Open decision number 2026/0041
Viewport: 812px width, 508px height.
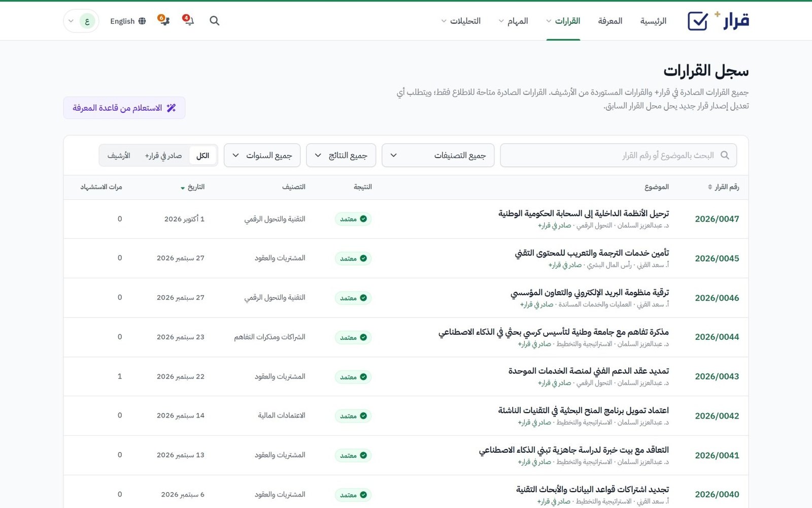click(717, 455)
